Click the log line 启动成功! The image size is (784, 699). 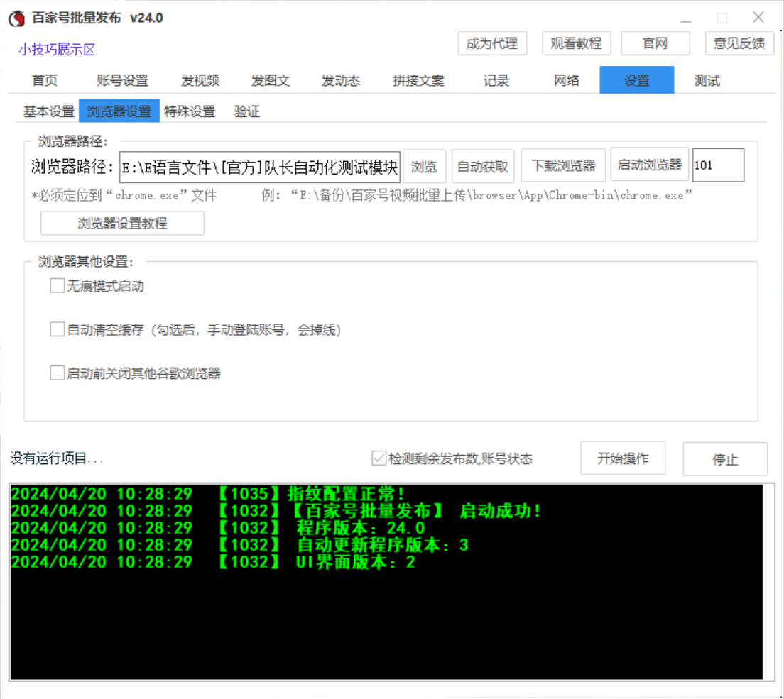pyautogui.click(x=276, y=511)
